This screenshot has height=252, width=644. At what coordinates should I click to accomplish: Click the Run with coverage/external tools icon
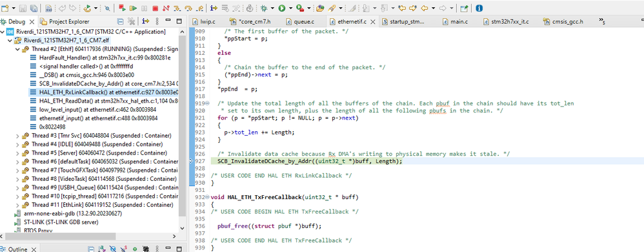click(x=300, y=8)
